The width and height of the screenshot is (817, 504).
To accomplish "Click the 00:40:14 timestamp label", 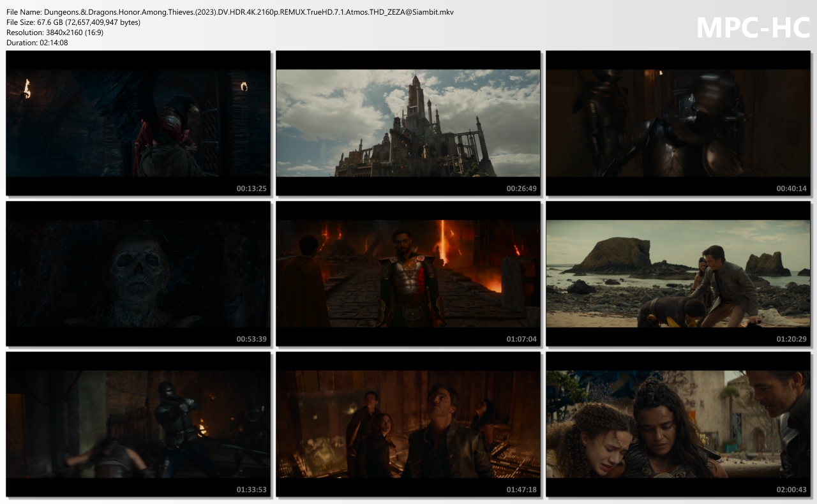I will pos(791,188).
